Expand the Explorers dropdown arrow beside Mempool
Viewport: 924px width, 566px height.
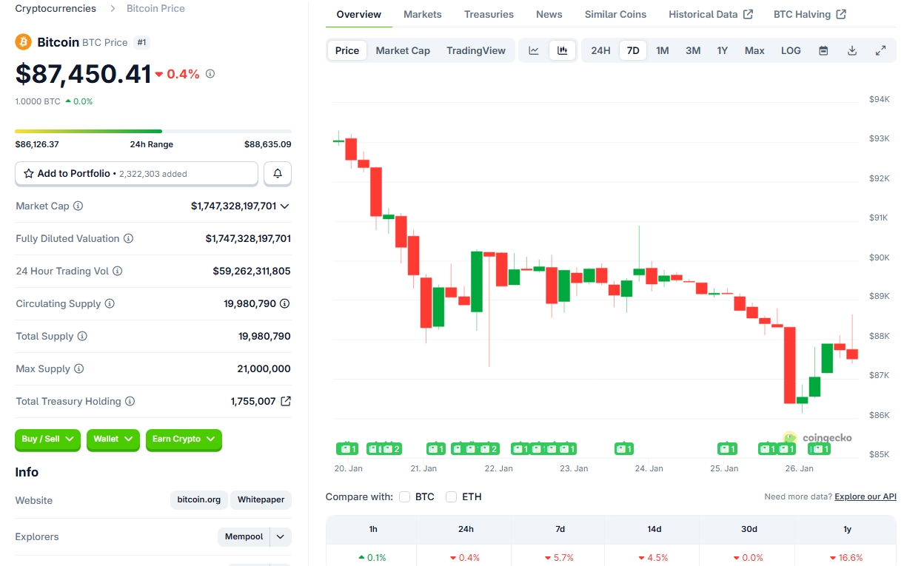pos(280,536)
